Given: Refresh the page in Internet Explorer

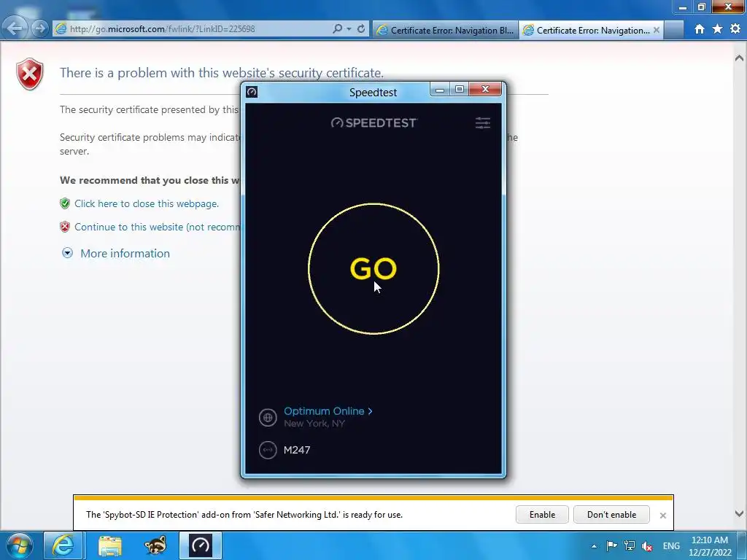Looking at the screenshot, I should click(x=361, y=29).
